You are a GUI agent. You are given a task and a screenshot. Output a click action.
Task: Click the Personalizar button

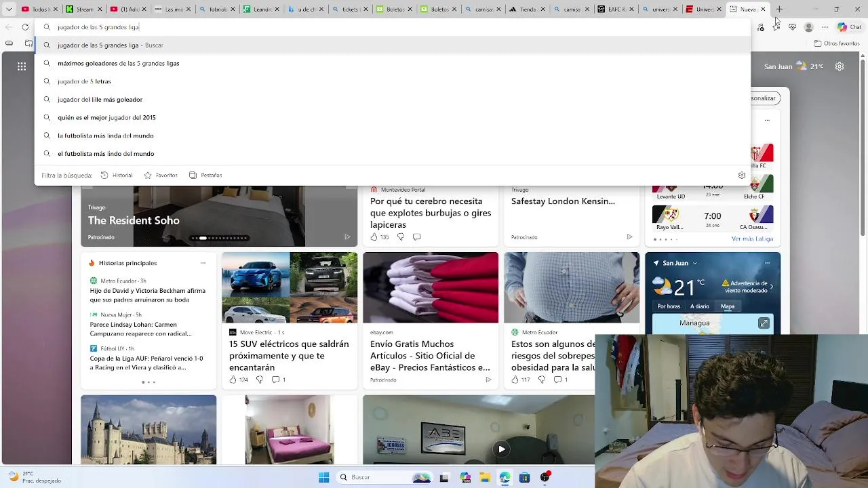coord(766,98)
